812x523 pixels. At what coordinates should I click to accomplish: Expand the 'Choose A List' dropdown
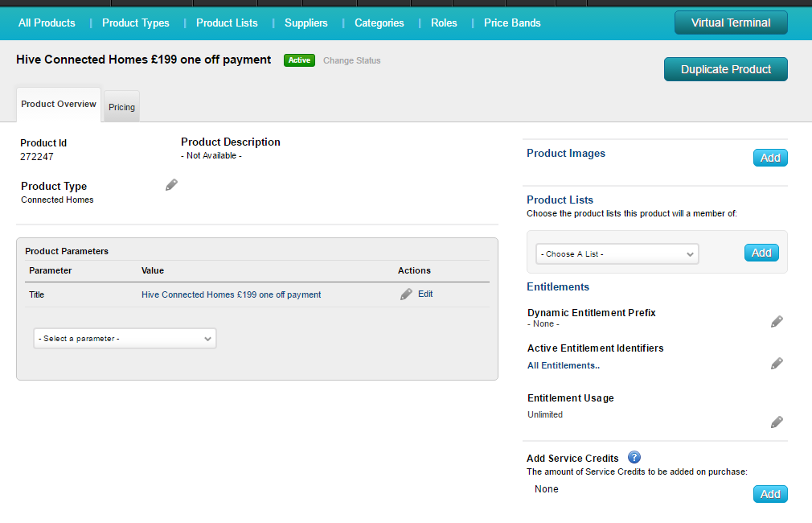(617, 254)
